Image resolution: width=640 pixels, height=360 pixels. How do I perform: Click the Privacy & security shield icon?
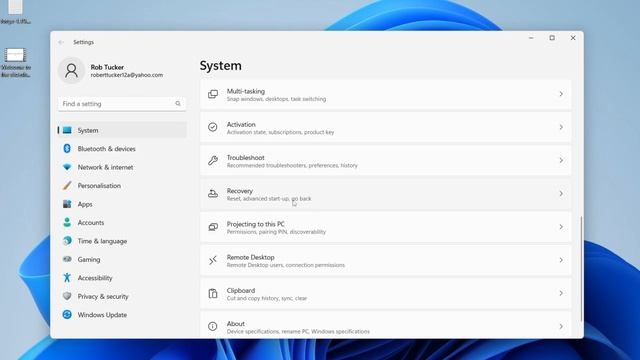pyautogui.click(x=67, y=296)
